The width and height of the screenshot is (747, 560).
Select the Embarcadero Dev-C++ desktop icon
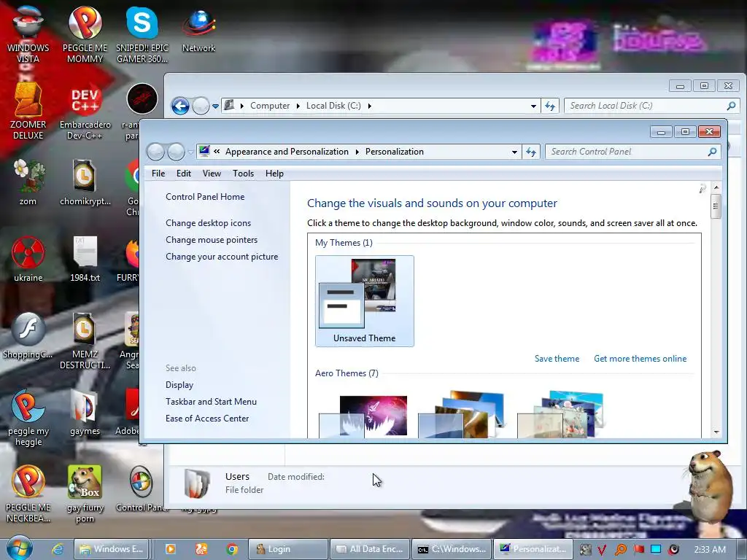tap(85, 112)
